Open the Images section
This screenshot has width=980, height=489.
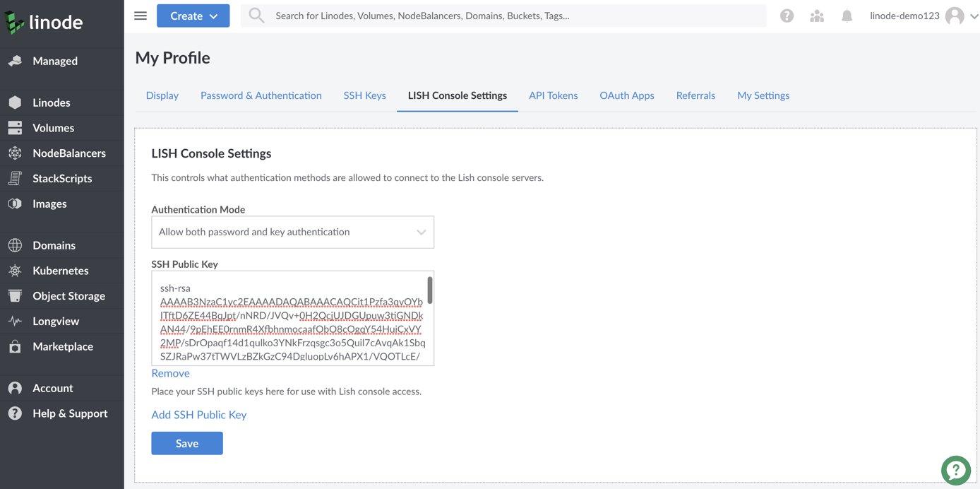pyautogui.click(x=49, y=204)
